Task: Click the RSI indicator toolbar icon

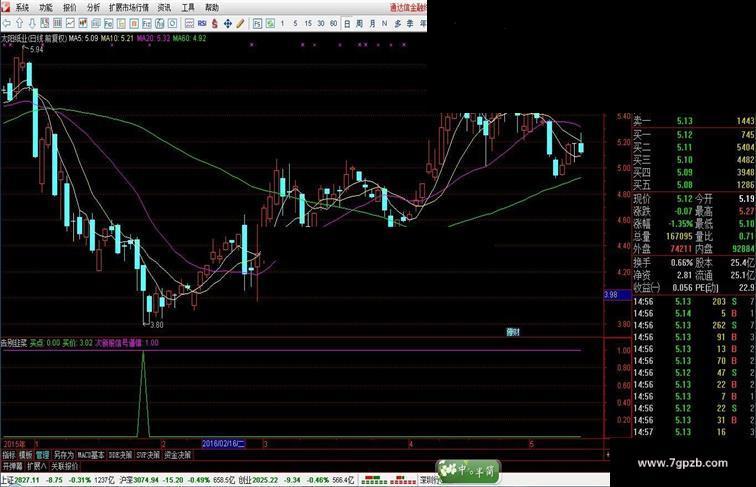Action: (202, 23)
